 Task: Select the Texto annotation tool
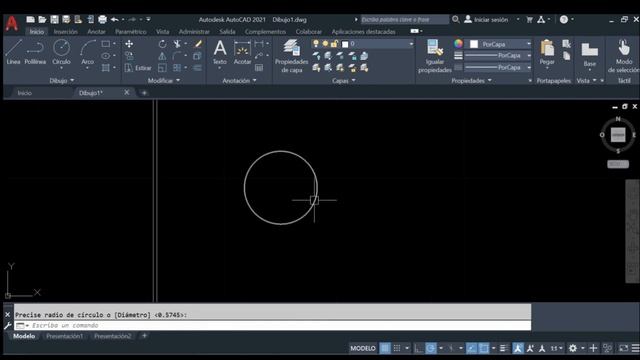pyautogui.click(x=220, y=52)
